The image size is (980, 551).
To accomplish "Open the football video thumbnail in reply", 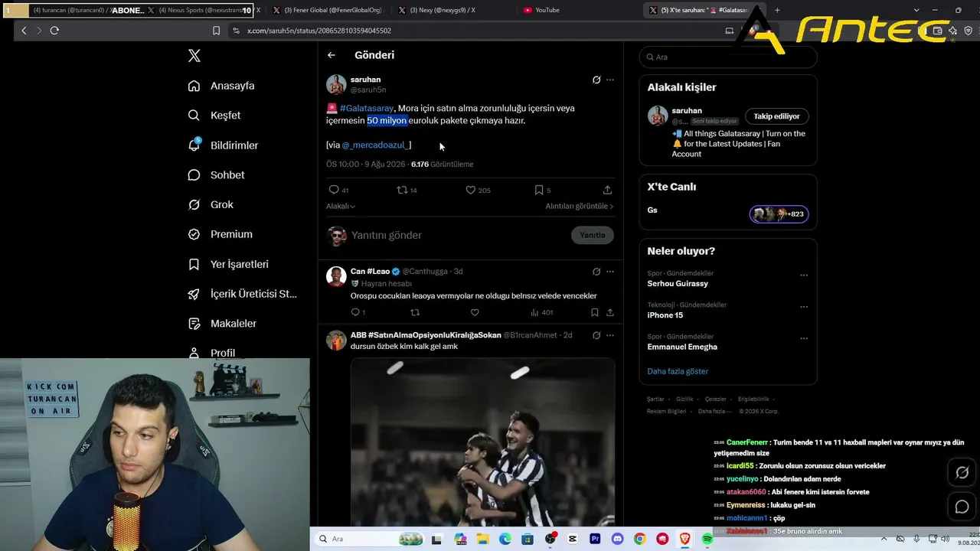I will (x=482, y=442).
